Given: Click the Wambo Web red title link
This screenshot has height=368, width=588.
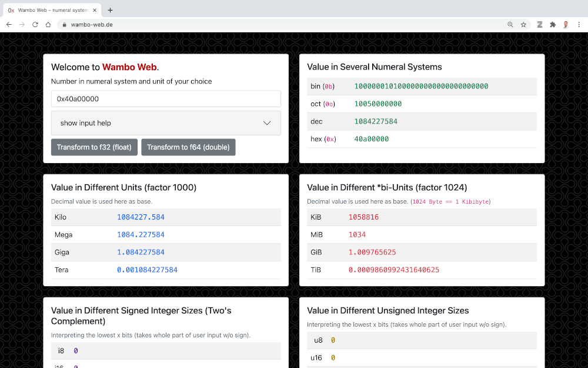Looking at the screenshot, I should coord(129,67).
